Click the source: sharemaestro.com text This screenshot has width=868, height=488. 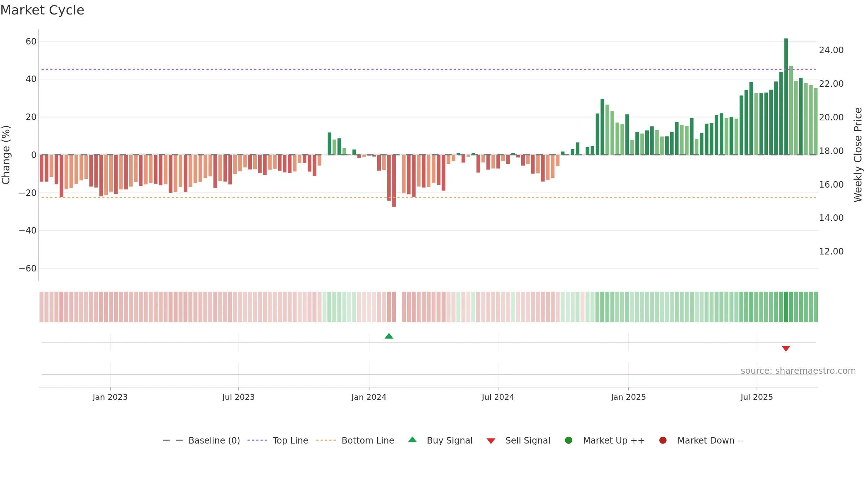(x=798, y=371)
